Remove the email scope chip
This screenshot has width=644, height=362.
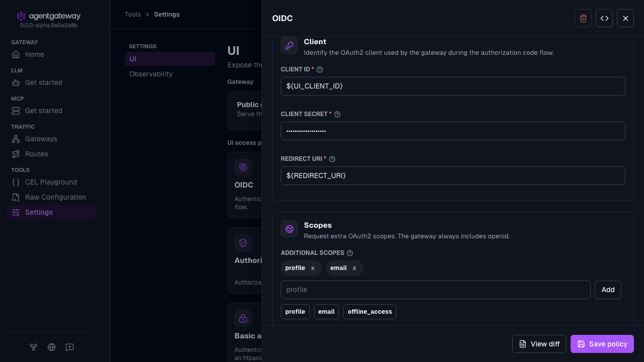354,268
